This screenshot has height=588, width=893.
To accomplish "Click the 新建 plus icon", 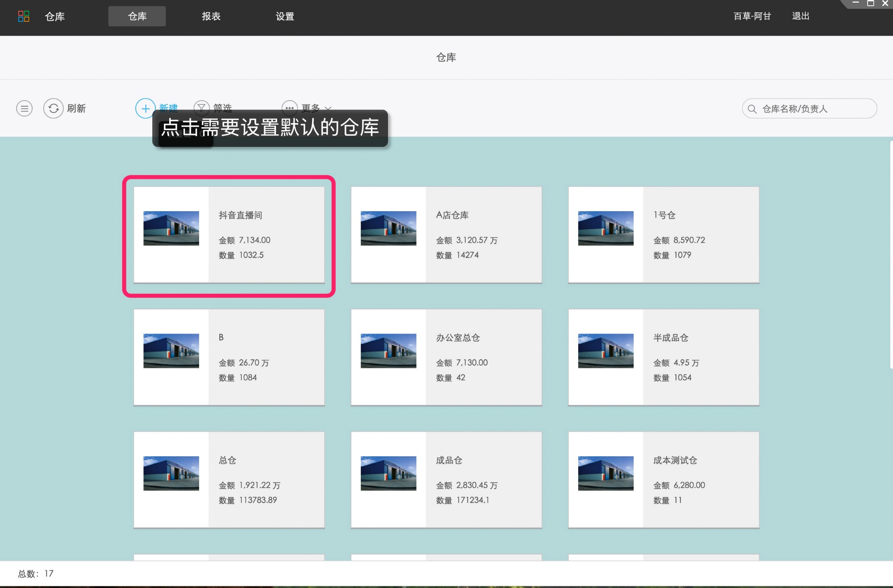I will click(x=145, y=108).
